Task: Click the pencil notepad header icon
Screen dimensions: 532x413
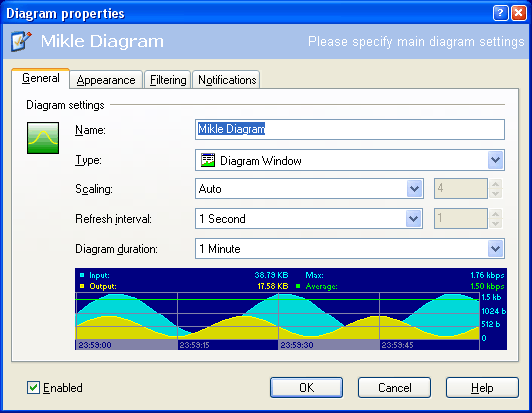Action: point(21,41)
